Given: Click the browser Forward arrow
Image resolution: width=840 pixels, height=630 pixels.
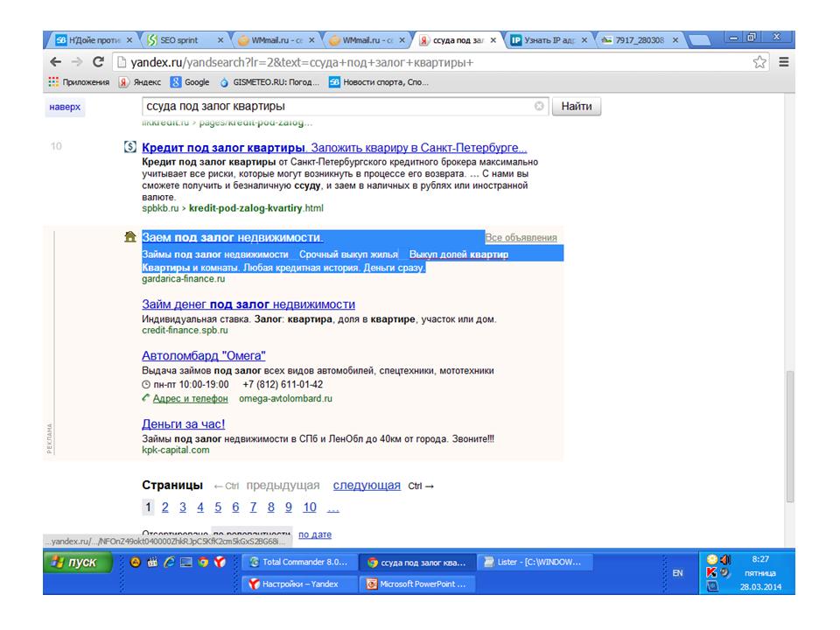Looking at the screenshot, I should tap(77, 62).
